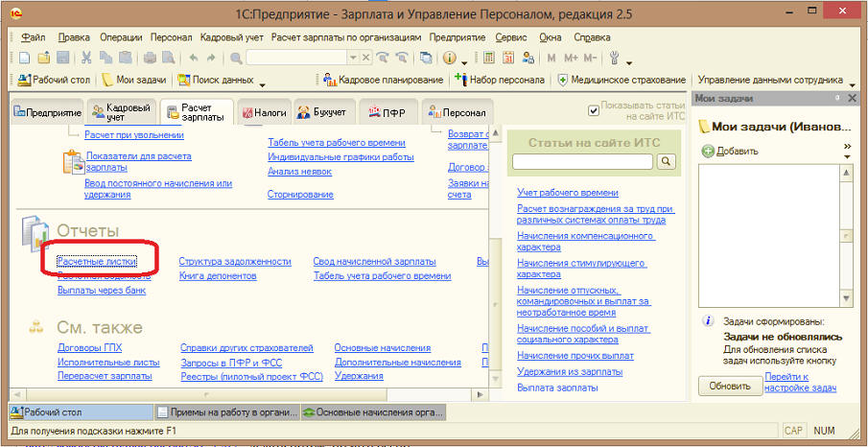
Task: Toggle Показывать статьи на сайте ИТС checkbox
Action: point(594,110)
